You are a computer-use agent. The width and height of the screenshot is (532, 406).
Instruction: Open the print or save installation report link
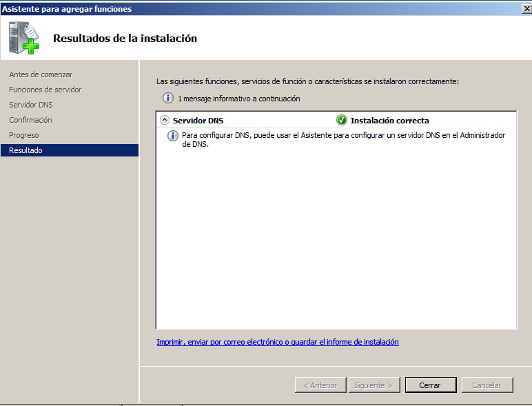tap(278, 342)
